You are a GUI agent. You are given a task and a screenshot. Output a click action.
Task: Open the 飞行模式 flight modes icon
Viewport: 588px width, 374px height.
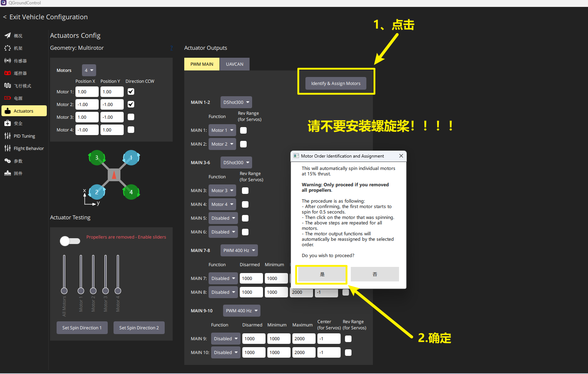[x=8, y=86]
